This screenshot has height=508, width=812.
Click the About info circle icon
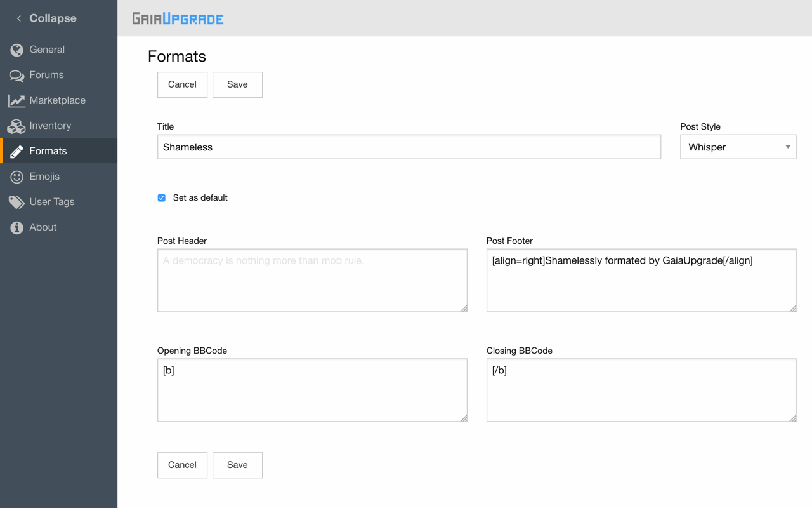16,227
